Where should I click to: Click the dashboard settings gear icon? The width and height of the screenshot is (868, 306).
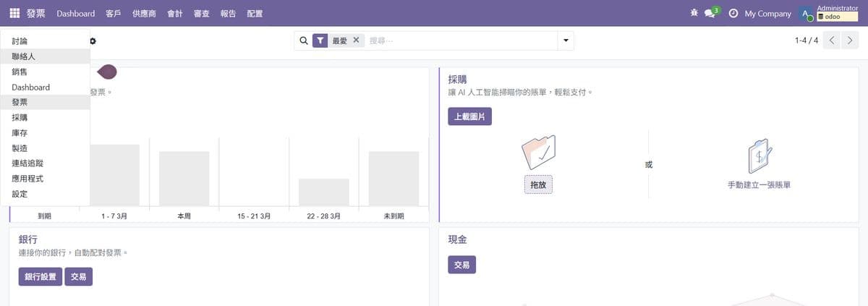click(93, 41)
